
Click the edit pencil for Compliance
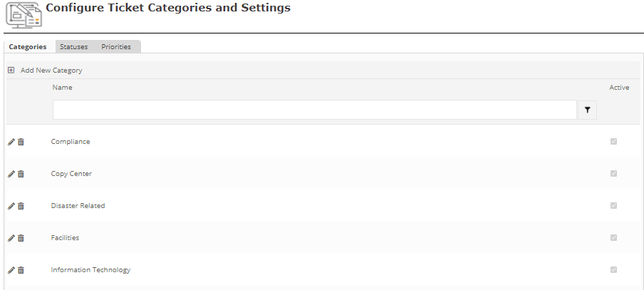tap(11, 142)
